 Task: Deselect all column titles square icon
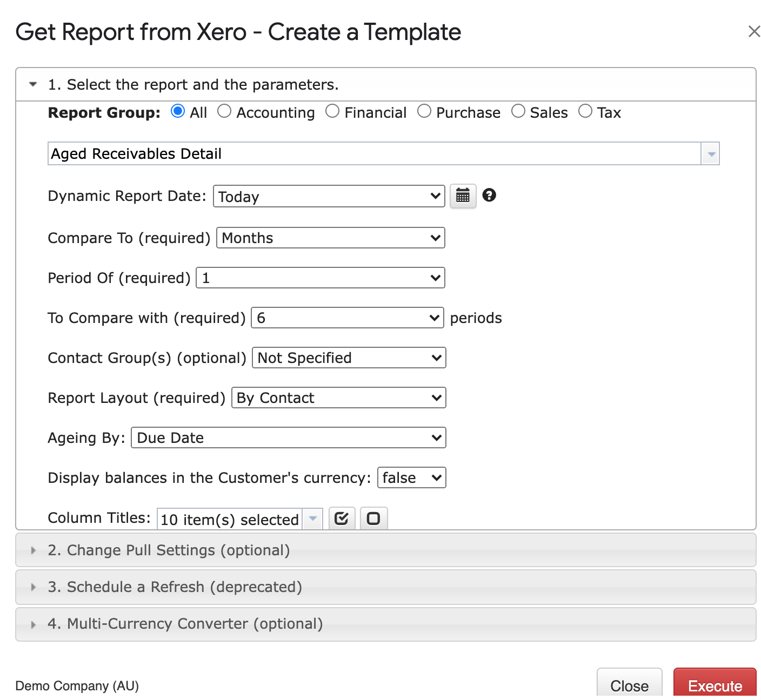(x=373, y=519)
